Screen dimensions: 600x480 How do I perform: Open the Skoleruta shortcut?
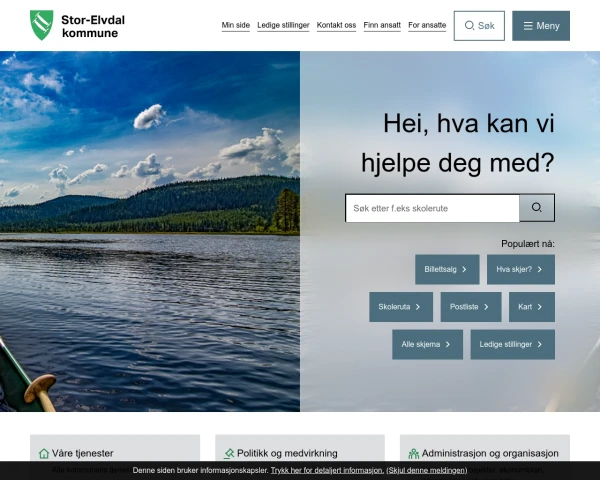pyautogui.click(x=401, y=307)
